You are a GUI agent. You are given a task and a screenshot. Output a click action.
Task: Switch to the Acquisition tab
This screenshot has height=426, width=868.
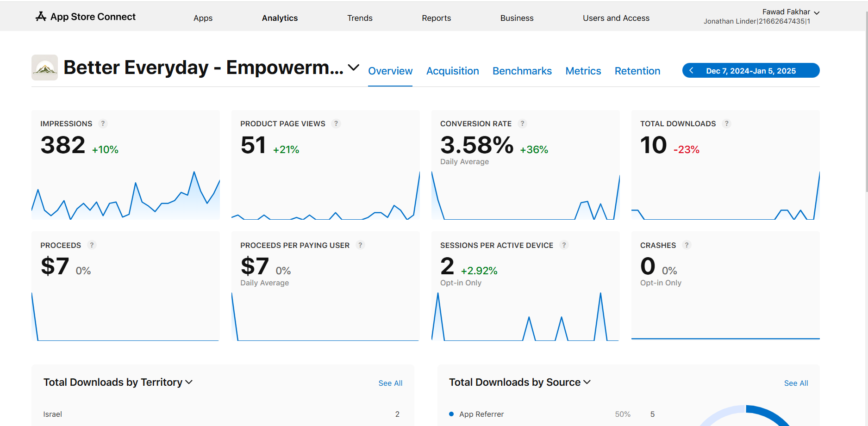(x=452, y=71)
